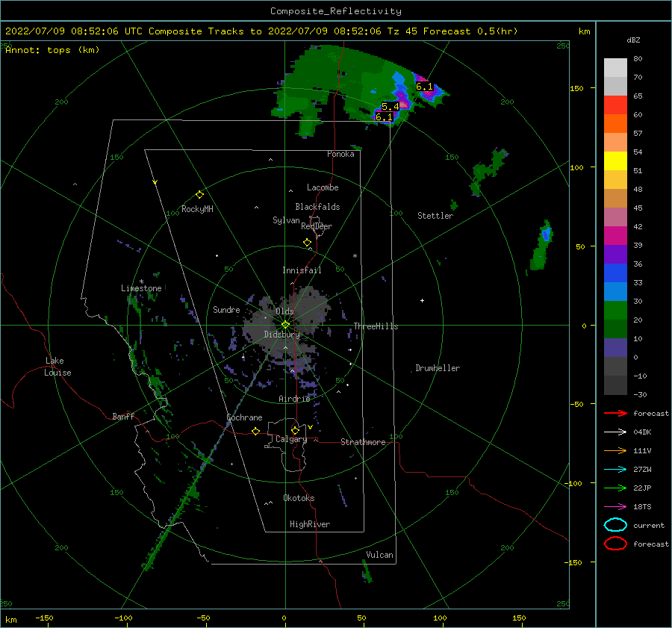Click the 'Forecast 0.5(hr)' header text
672x628 pixels.
[x=470, y=31]
